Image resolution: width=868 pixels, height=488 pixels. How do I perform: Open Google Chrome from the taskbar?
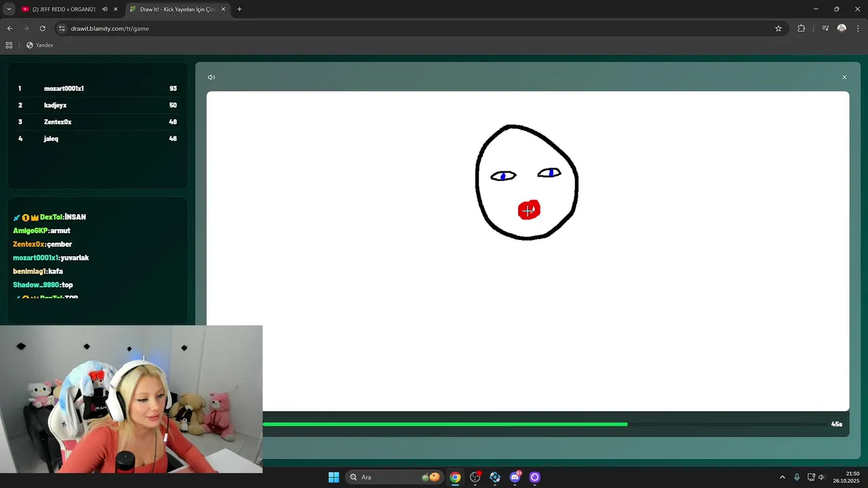(x=455, y=477)
